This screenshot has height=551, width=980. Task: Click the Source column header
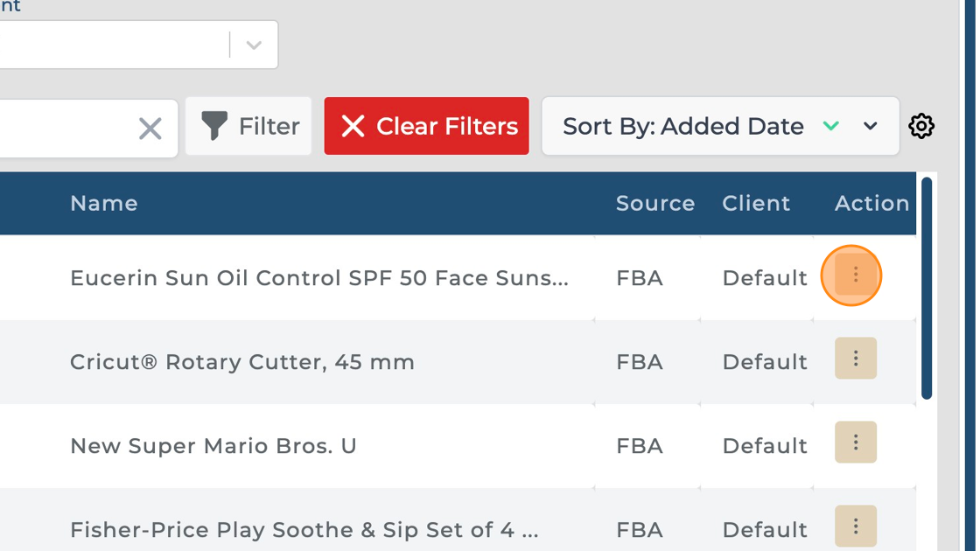[x=654, y=203]
